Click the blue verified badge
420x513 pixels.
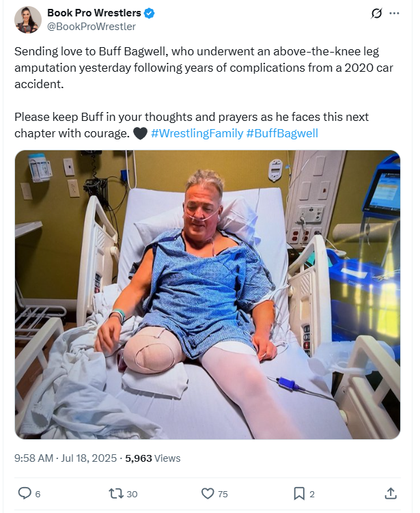click(150, 13)
